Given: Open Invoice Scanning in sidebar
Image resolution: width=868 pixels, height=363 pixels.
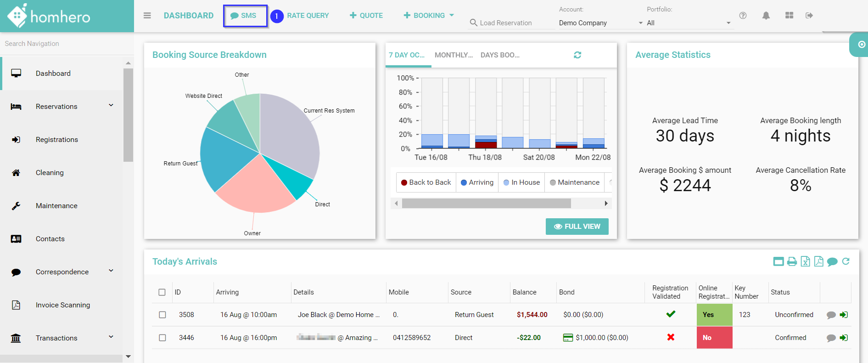Looking at the screenshot, I should click(x=62, y=305).
